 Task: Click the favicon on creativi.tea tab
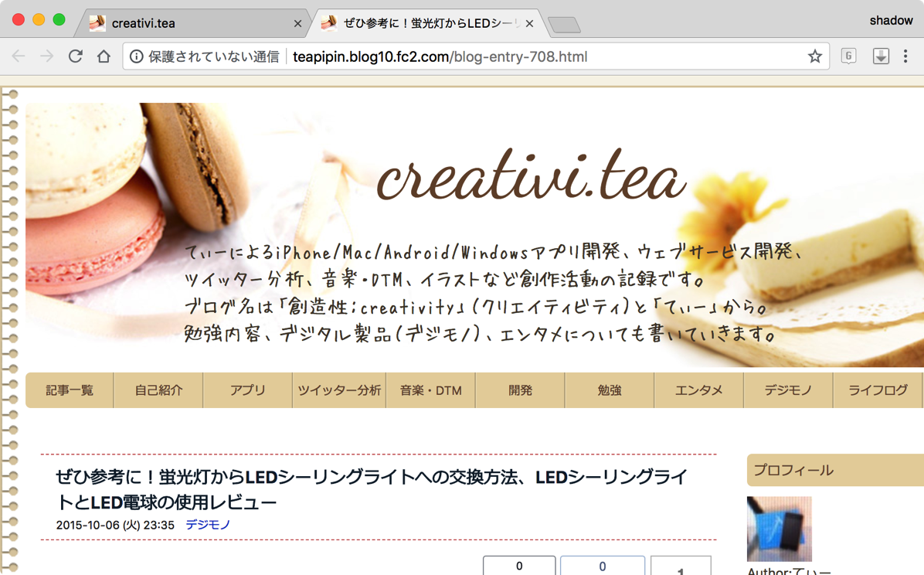(97, 24)
